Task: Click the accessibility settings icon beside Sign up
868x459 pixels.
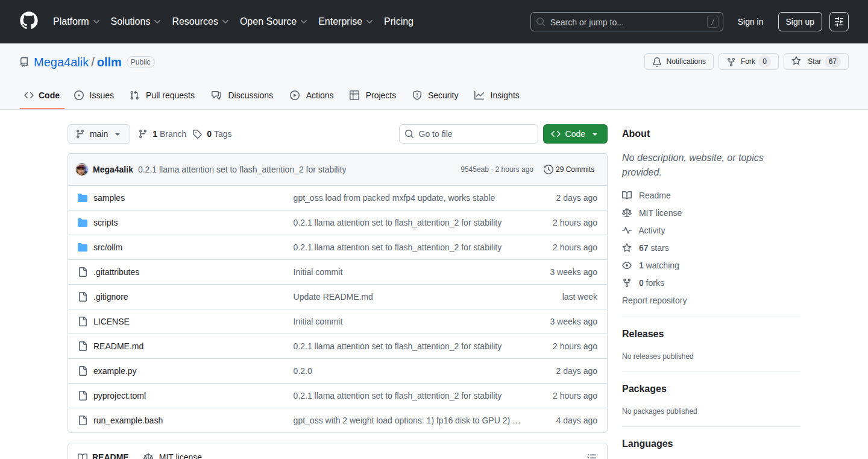Action: tap(838, 22)
